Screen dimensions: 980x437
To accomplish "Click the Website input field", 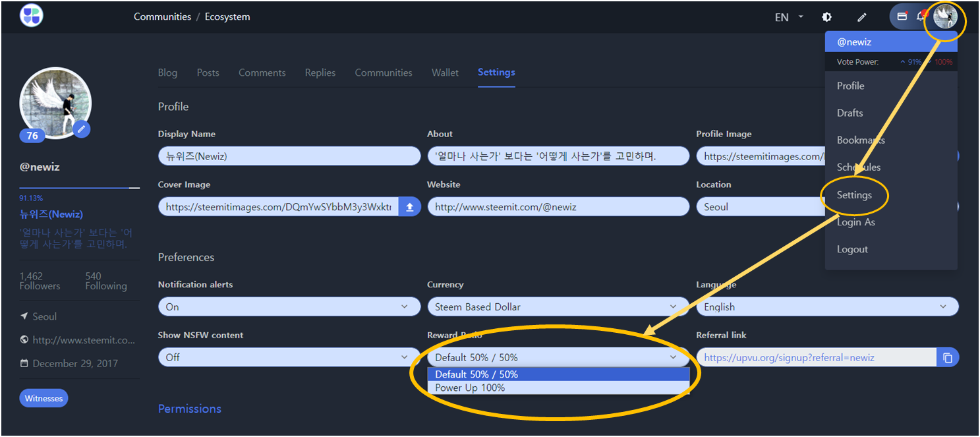I will tap(558, 207).
